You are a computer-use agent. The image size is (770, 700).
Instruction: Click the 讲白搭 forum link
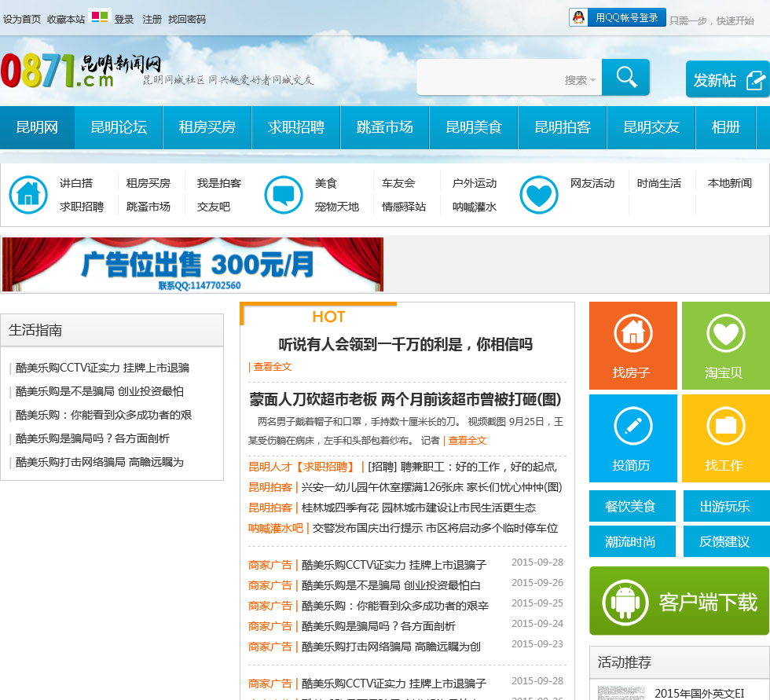(76, 183)
